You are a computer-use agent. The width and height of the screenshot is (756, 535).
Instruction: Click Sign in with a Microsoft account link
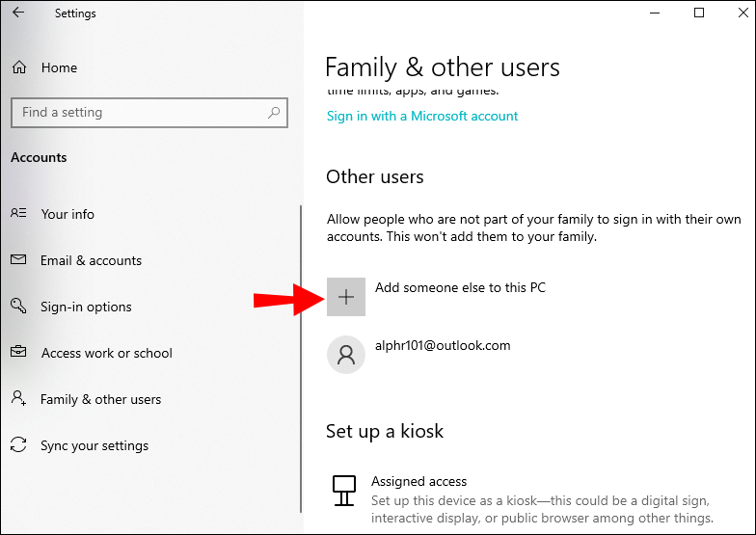pyautogui.click(x=422, y=116)
